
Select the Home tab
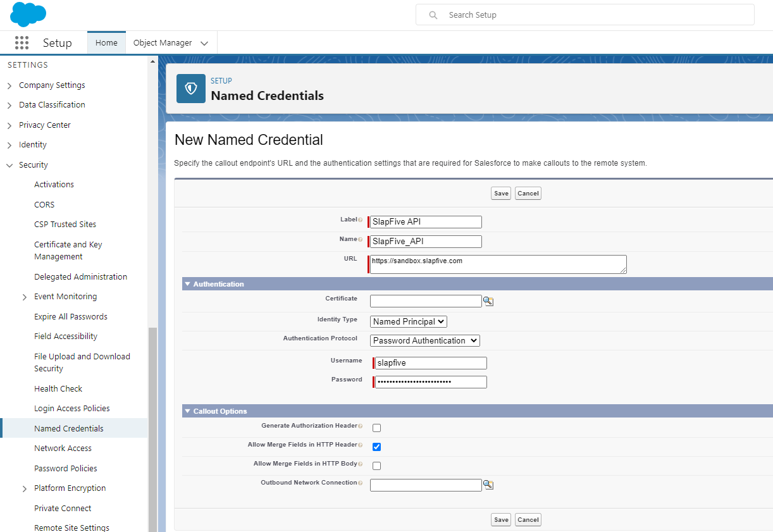coord(106,43)
